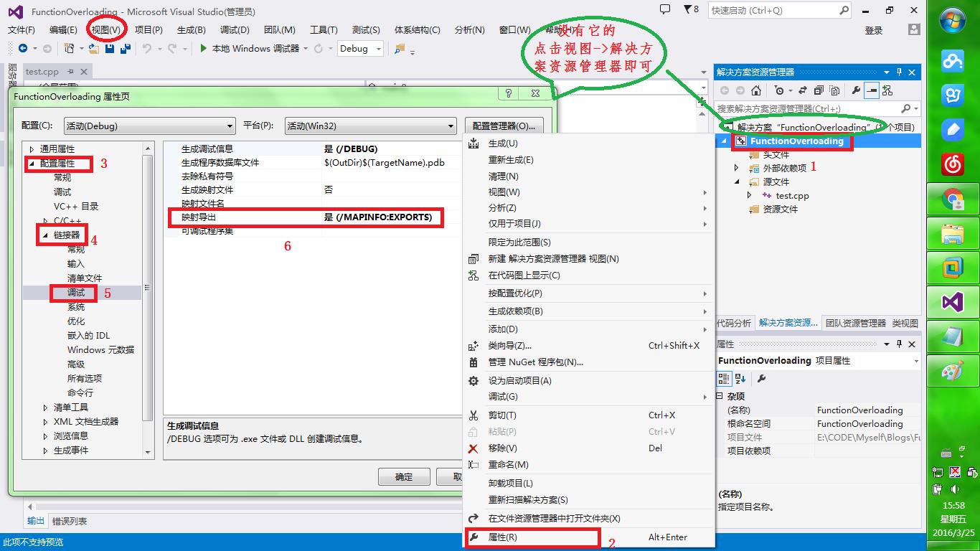
Task: Choose 重新生成(E) in the context menu
Action: tap(588, 159)
